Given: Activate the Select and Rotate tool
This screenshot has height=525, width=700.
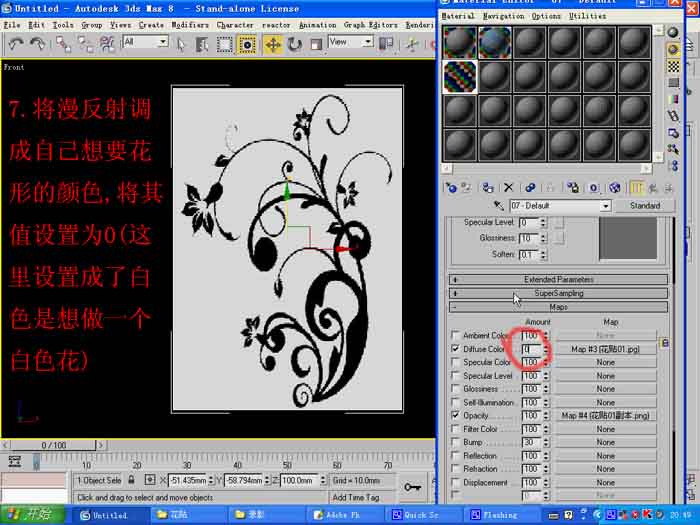Looking at the screenshot, I should pyautogui.click(x=295, y=44).
